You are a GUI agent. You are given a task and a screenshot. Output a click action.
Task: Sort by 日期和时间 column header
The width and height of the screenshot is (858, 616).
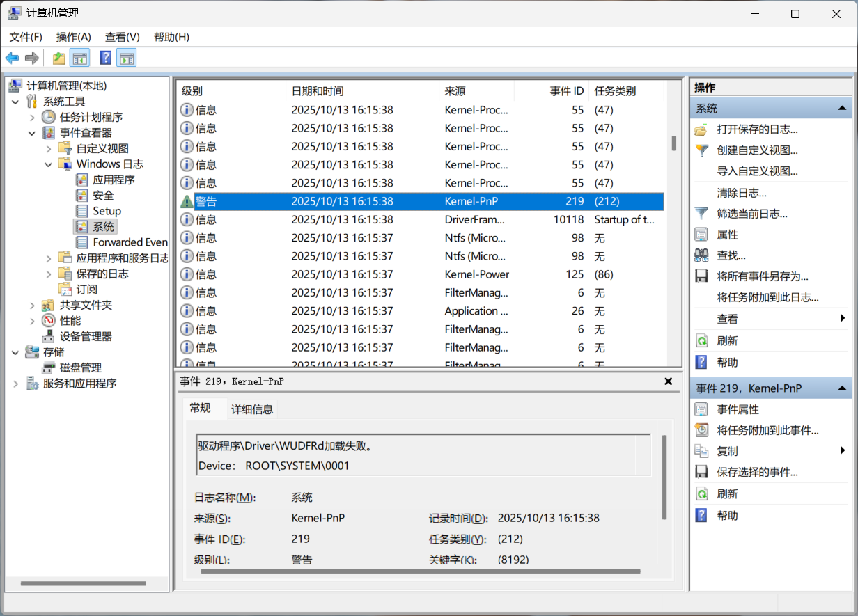tap(362, 91)
